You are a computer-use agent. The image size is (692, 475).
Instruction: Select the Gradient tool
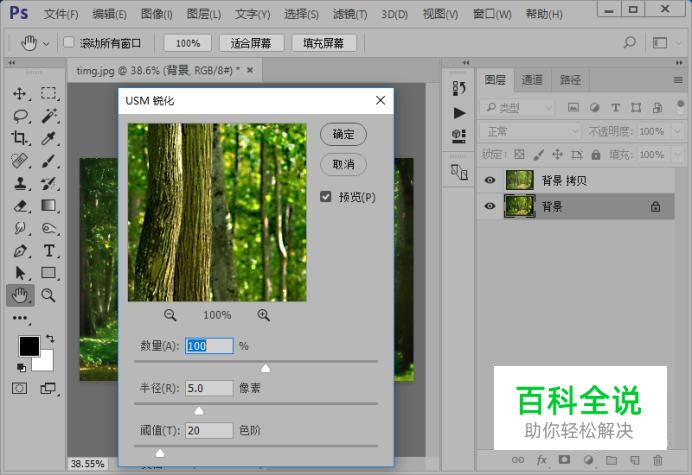(49, 206)
